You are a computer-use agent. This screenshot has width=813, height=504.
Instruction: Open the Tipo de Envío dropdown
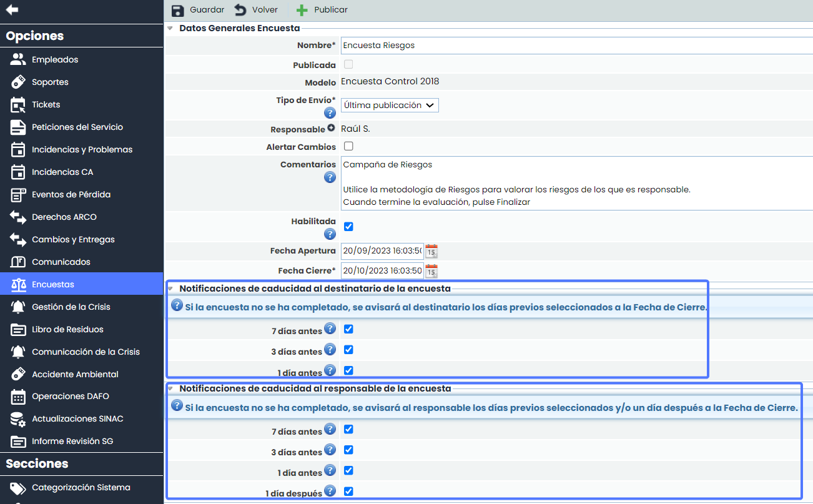[x=390, y=106]
